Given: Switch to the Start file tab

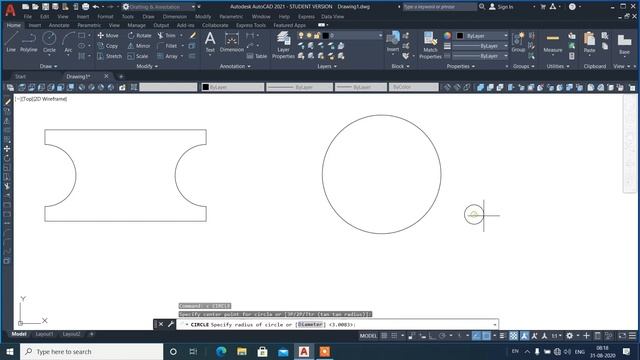Looking at the screenshot, I should click(x=20, y=76).
